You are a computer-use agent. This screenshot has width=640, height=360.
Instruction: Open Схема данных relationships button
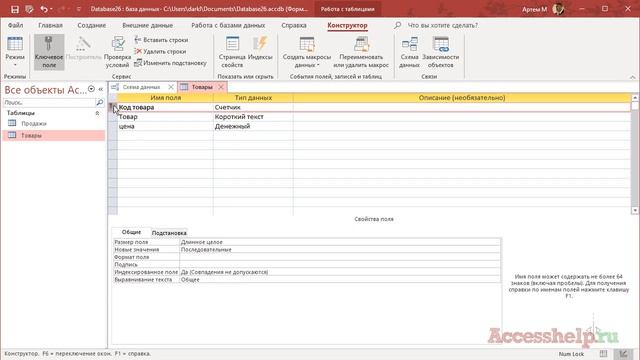pos(409,52)
